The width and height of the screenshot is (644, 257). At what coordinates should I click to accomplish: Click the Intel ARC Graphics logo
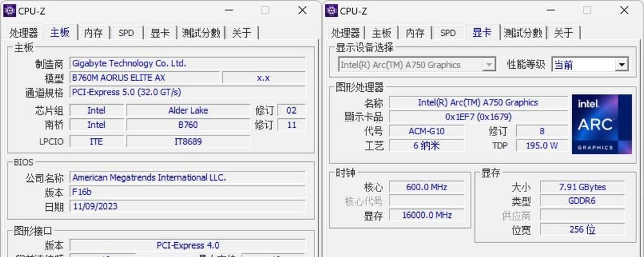pyautogui.click(x=602, y=125)
